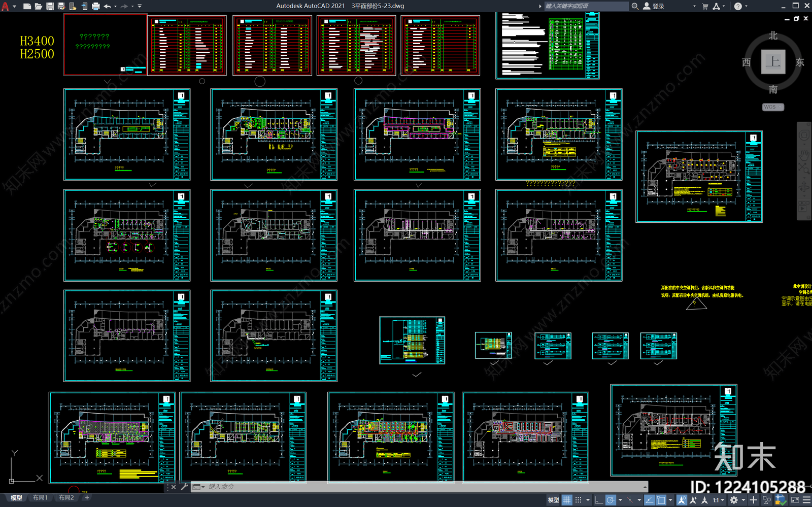Create a new drawing file
This screenshot has height=507, width=812.
[x=27, y=6]
